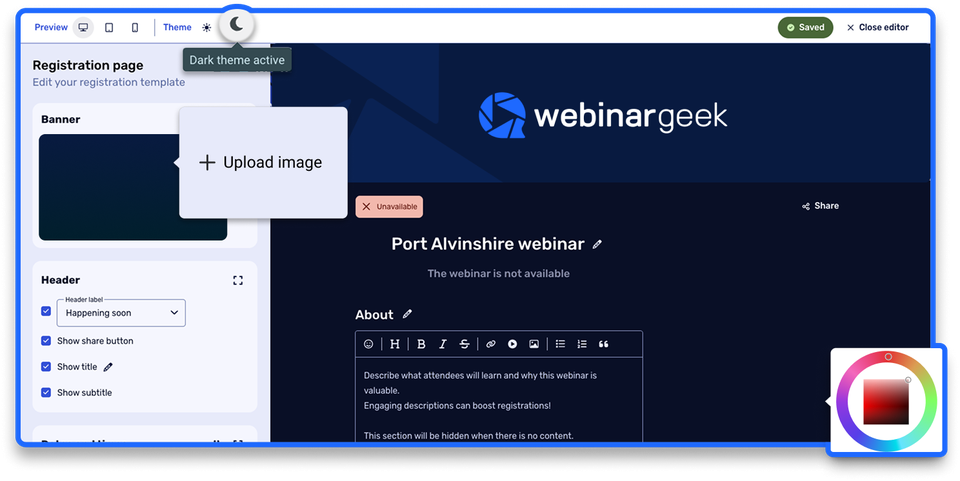The width and height of the screenshot is (960, 481).
Task: Click 'Edit your registration template' text
Action: tap(108, 82)
